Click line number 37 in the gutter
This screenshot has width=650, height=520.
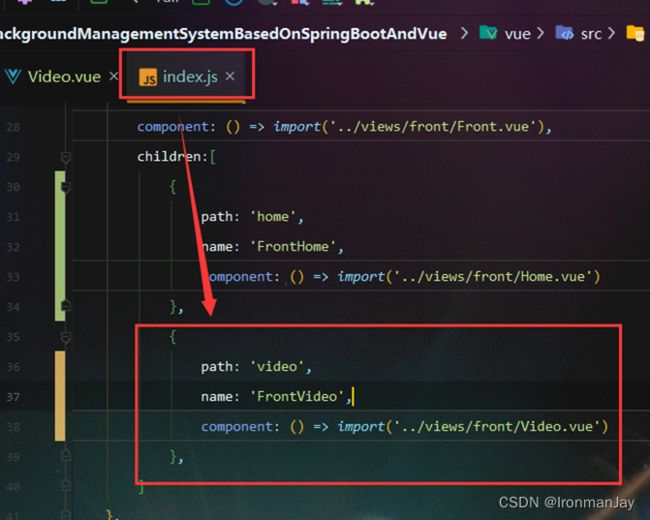13,397
